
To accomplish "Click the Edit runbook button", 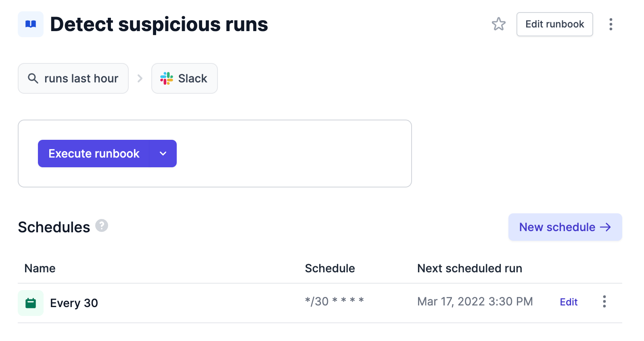I will (554, 24).
